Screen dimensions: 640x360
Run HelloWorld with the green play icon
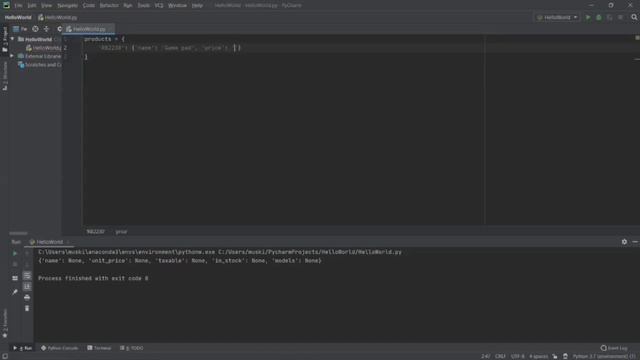[588, 18]
